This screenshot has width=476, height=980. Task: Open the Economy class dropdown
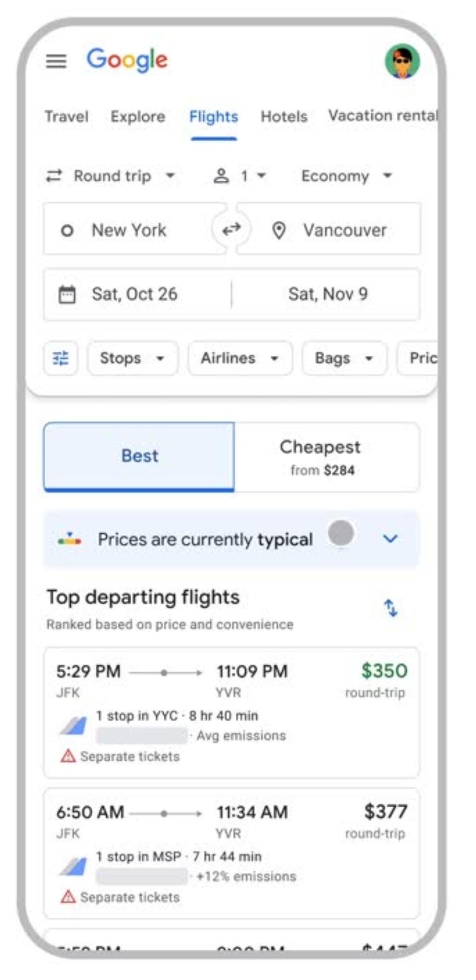(x=347, y=176)
